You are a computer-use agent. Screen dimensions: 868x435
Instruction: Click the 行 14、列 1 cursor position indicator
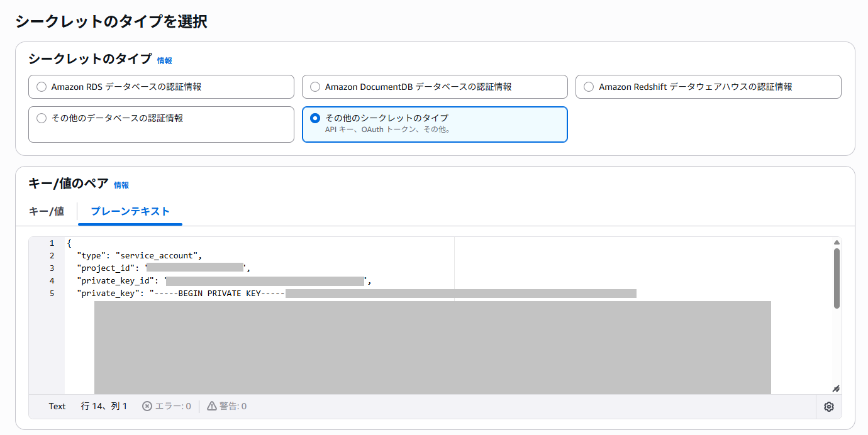click(x=104, y=407)
